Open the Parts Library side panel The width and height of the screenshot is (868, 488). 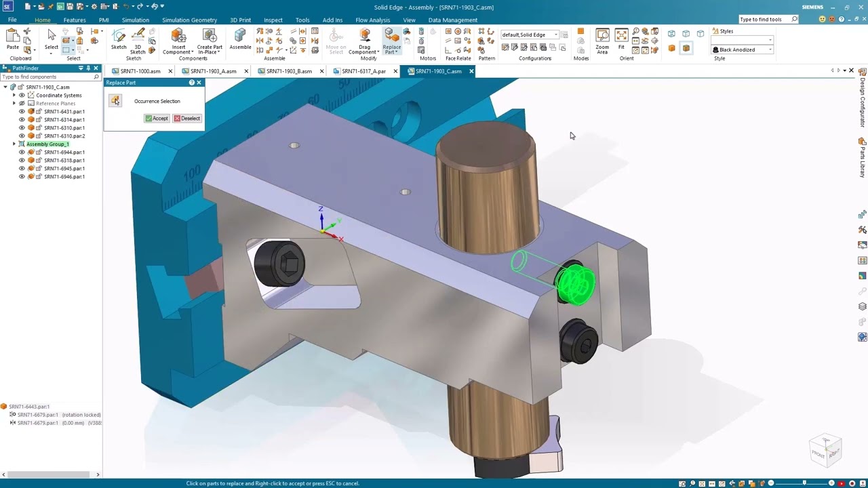click(863, 157)
